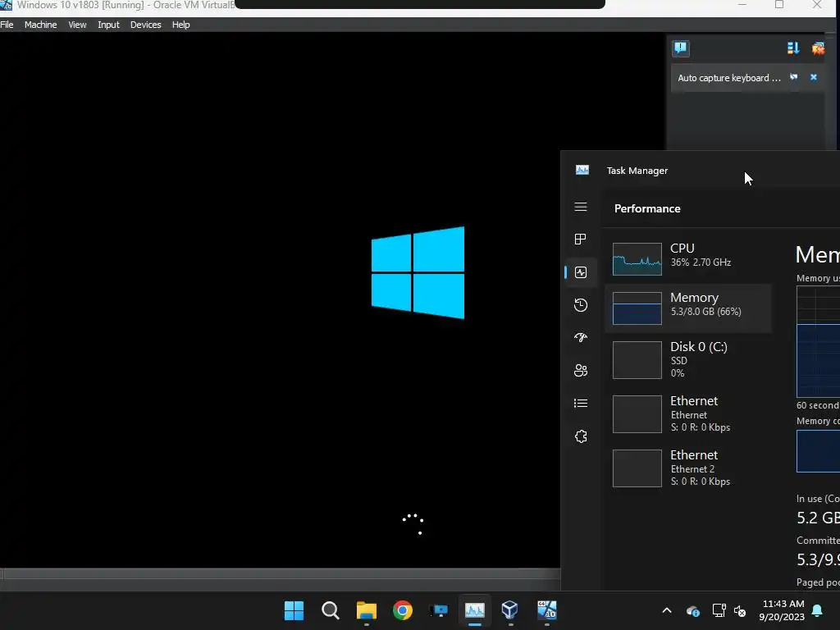840x630 pixels.
Task: Click the network status tray icon
Action: pyautogui.click(x=719, y=610)
